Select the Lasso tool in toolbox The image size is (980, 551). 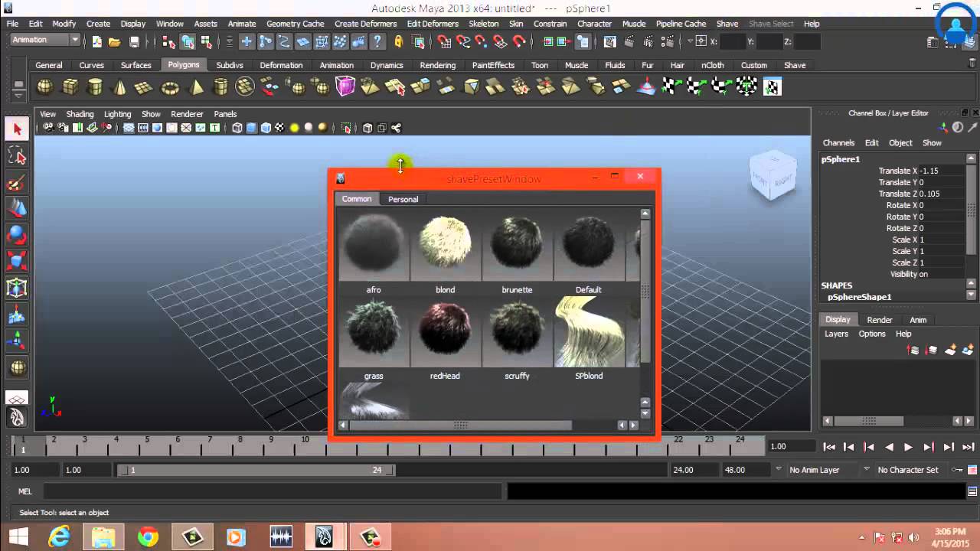(17, 156)
